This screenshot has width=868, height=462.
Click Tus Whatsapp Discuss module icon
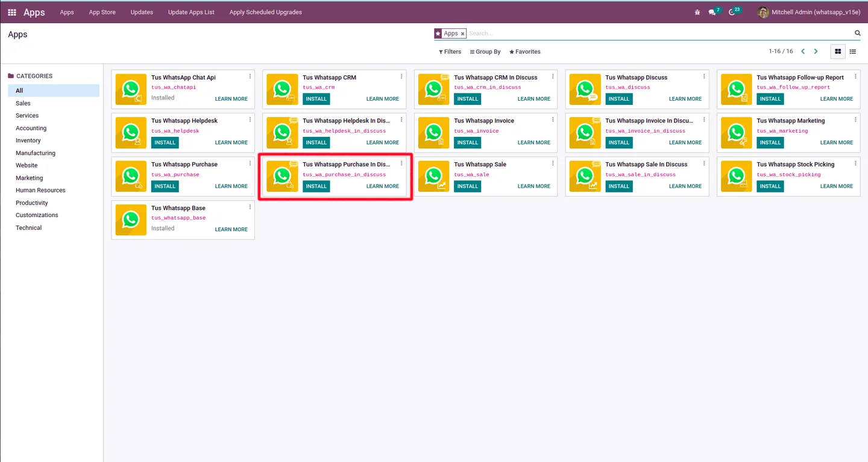(x=585, y=89)
